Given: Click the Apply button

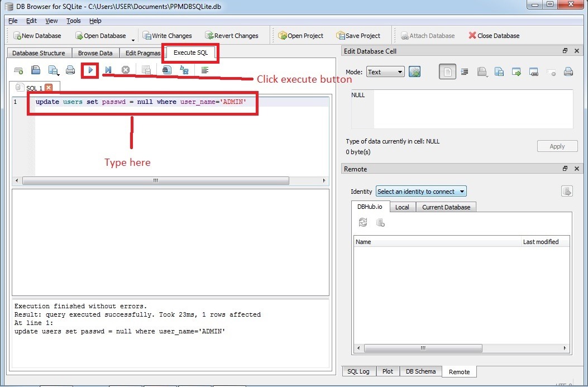Looking at the screenshot, I should pos(557,146).
